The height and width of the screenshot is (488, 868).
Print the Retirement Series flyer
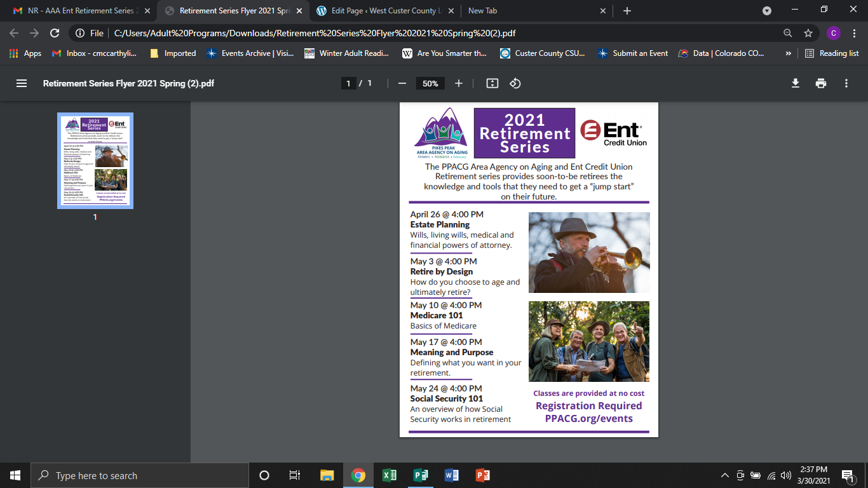(821, 83)
